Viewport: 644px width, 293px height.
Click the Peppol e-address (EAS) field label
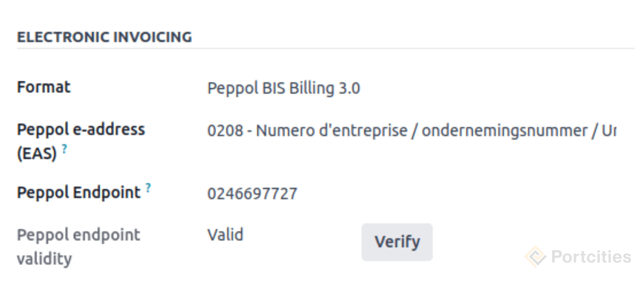point(81,130)
